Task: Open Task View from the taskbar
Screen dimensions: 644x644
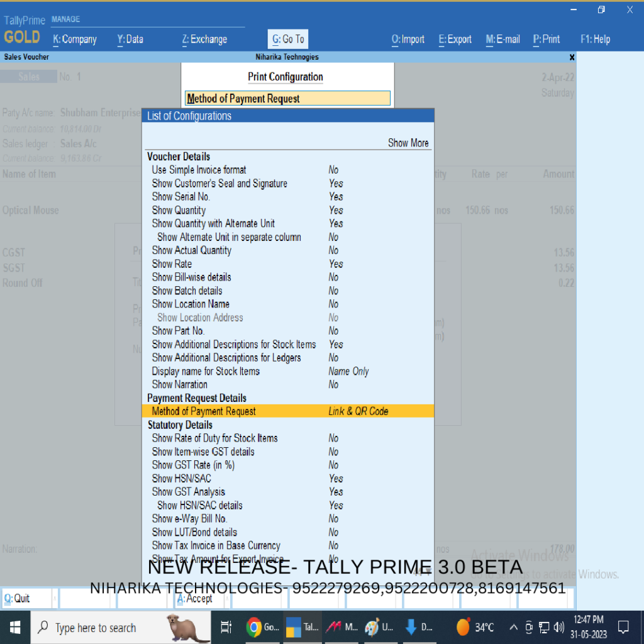Action: [x=226, y=628]
